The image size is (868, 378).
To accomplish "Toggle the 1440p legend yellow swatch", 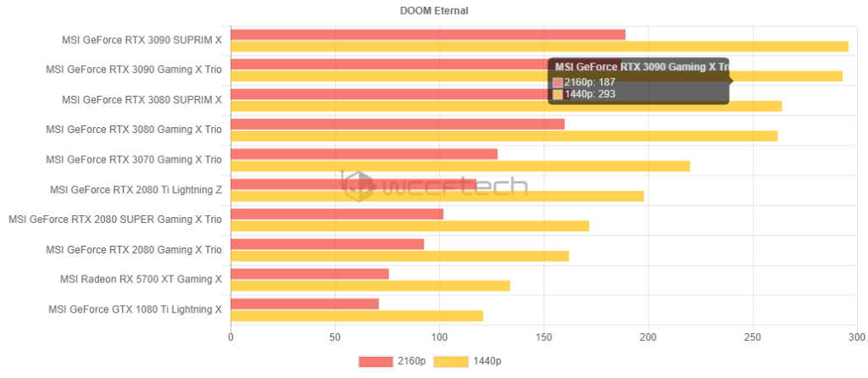I will tap(450, 362).
